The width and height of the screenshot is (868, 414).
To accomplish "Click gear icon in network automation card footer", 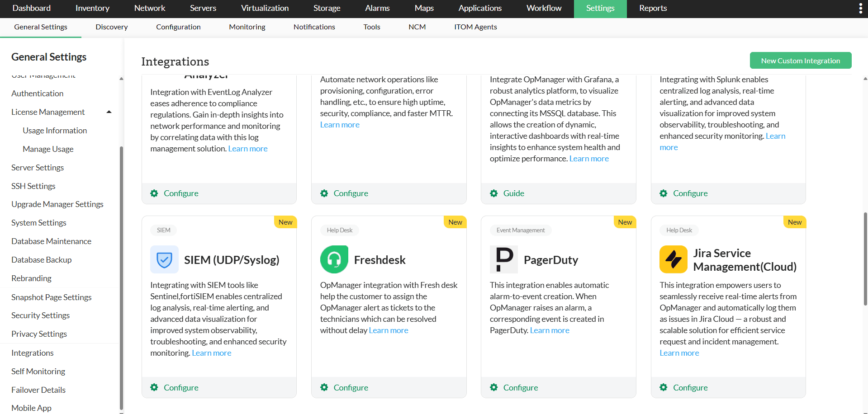I will (x=324, y=193).
